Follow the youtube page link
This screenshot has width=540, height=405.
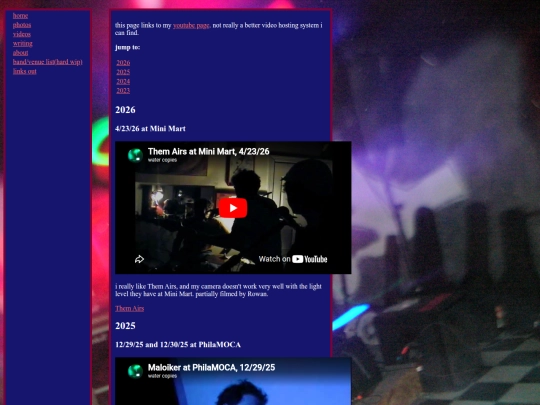coord(191,25)
